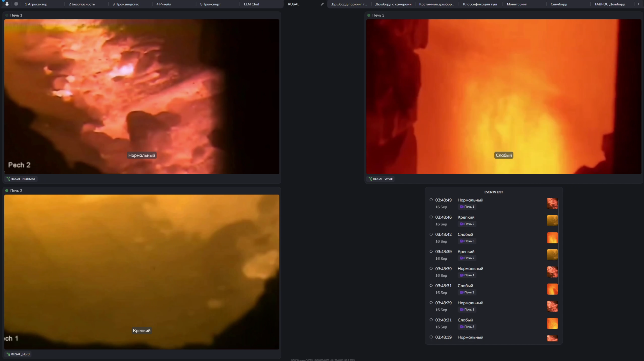Open the LLM Chat tab
Viewport: 644px width, 361px height.
tap(252, 4)
